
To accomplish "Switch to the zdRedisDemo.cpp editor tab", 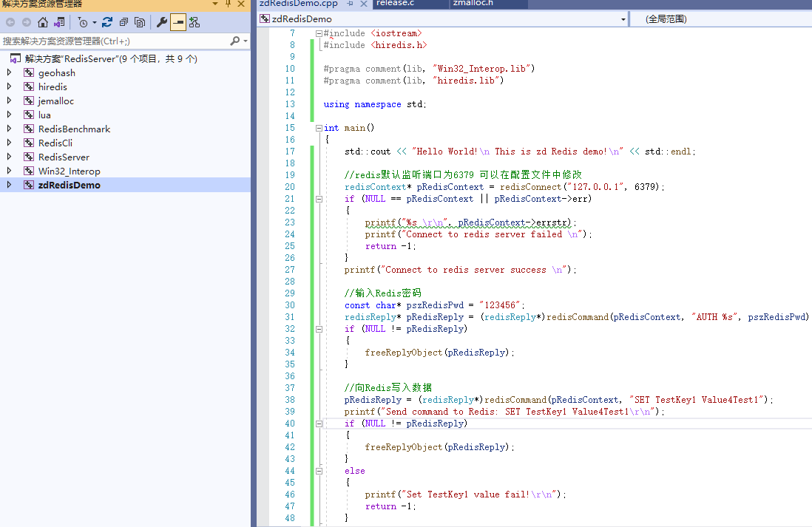I will tap(299, 4).
